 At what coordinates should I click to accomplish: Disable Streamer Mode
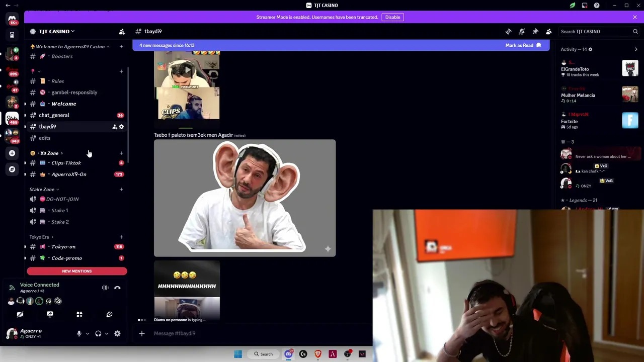coord(392,17)
